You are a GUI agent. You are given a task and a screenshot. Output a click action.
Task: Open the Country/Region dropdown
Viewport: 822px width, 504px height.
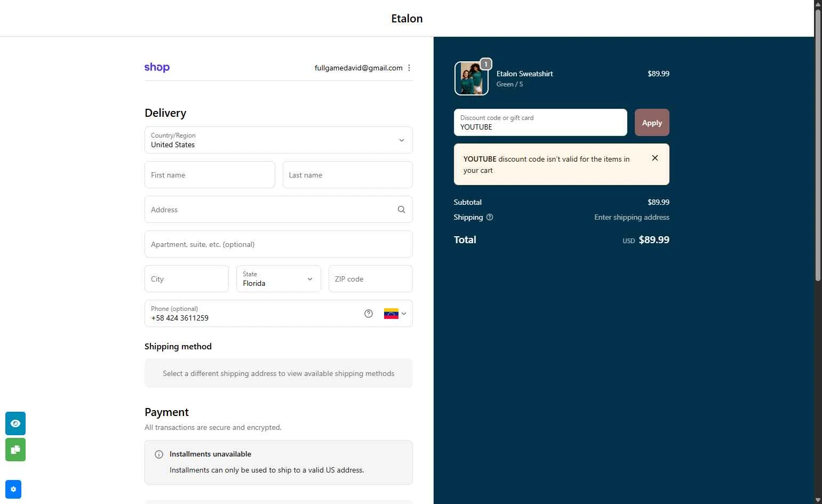click(278, 140)
